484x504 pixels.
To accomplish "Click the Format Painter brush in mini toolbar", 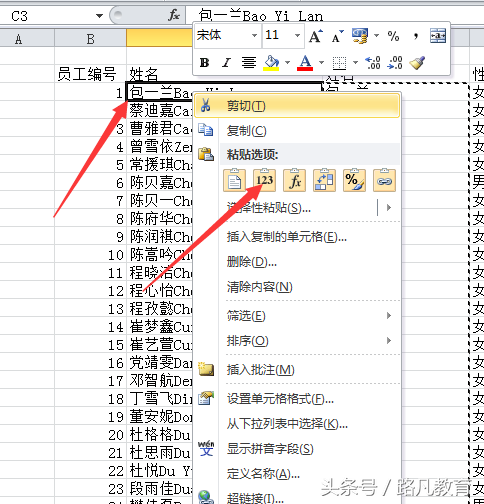I will pos(417,62).
